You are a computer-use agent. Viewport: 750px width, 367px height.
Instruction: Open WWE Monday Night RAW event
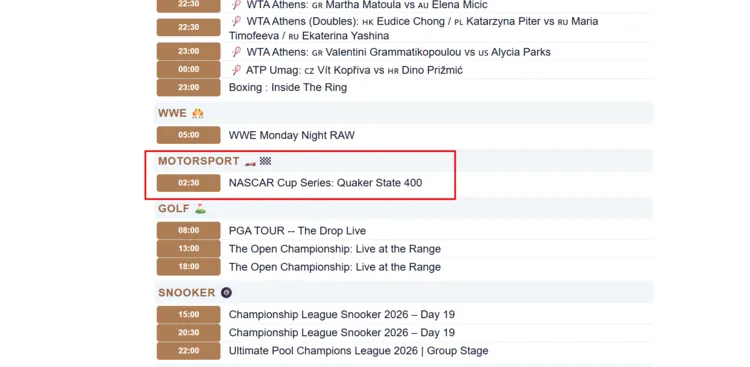click(x=292, y=135)
